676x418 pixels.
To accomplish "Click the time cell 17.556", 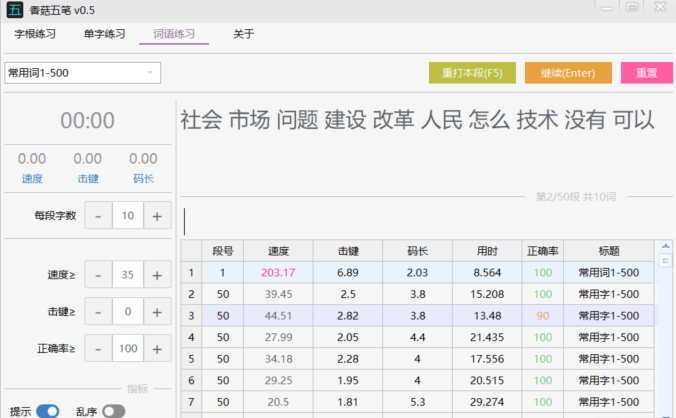I will tap(487, 359).
